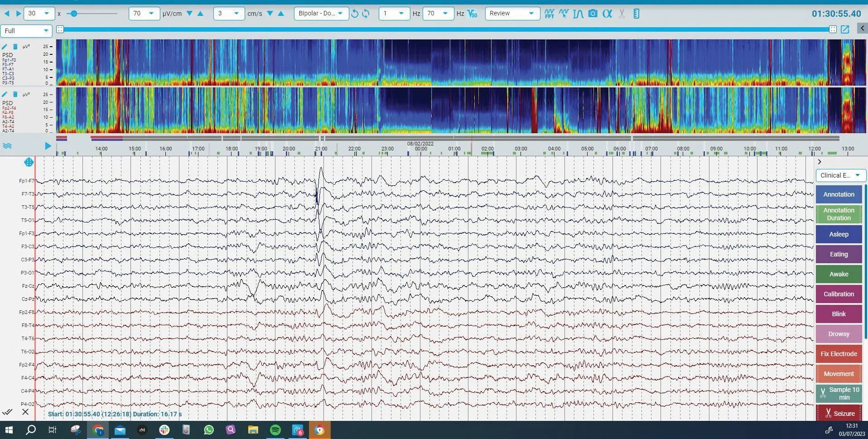
Task: Click the scissors clip tool in toolbar
Action: [x=622, y=14]
